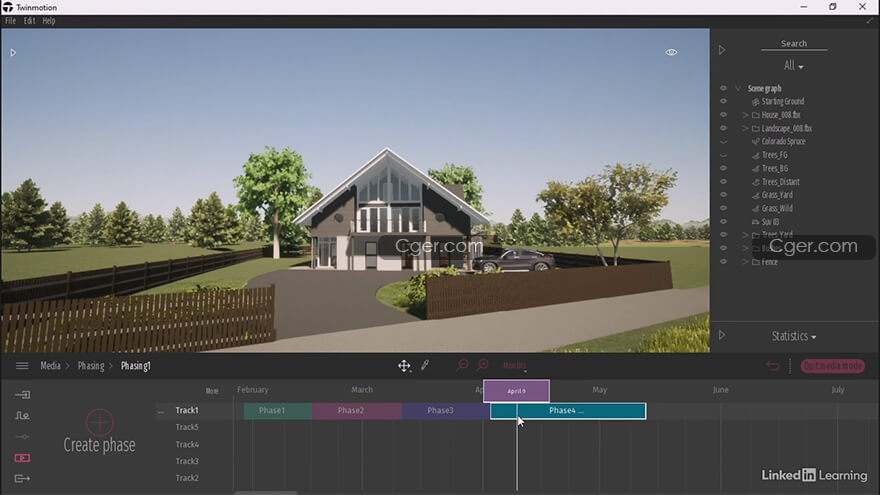The height and width of the screenshot is (495, 880).
Task: Open the Export dock icon
Action: [22, 479]
